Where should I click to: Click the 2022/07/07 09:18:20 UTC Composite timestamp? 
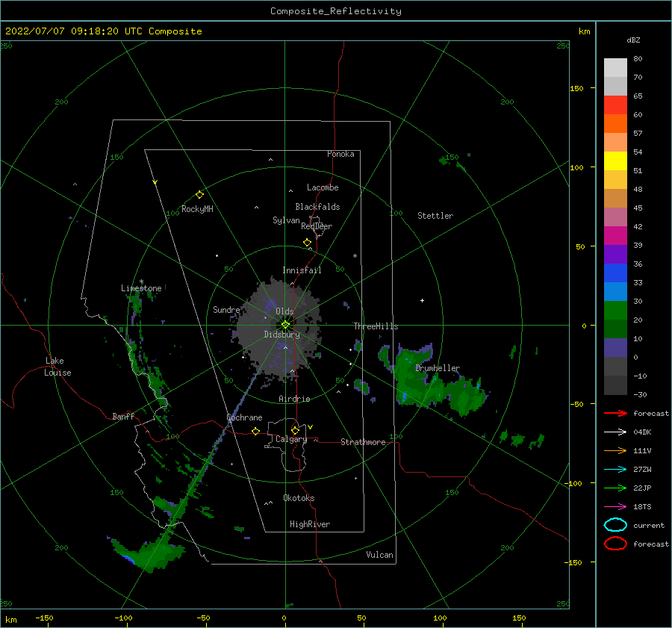pos(103,31)
